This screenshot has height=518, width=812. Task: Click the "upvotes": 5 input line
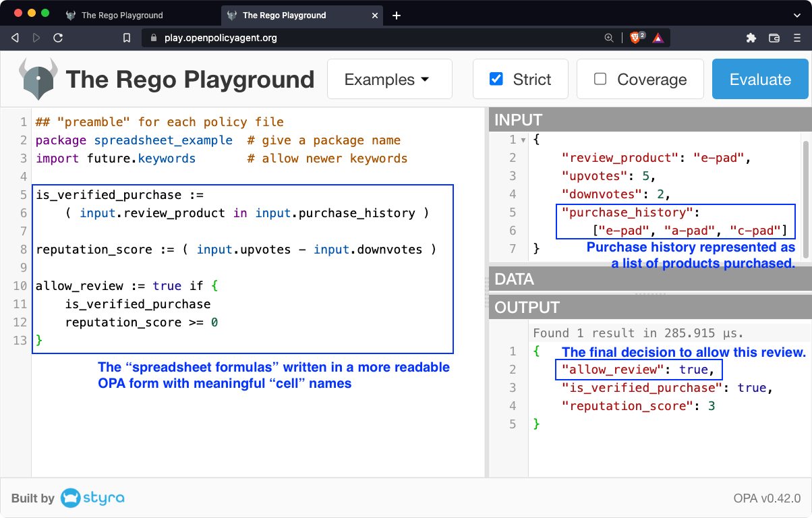pos(609,176)
